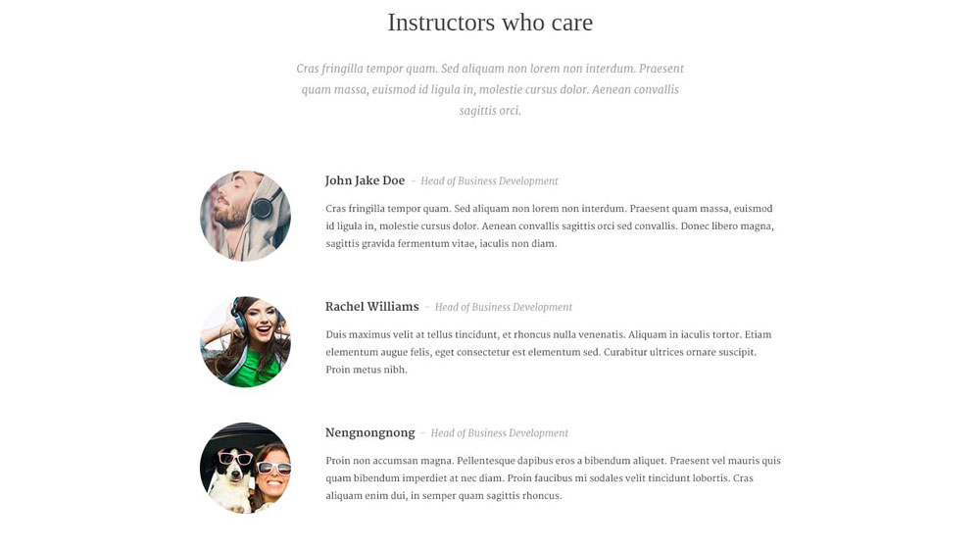Click job title next to John Jake Doe
The height and width of the screenshot is (549, 980).
click(489, 181)
